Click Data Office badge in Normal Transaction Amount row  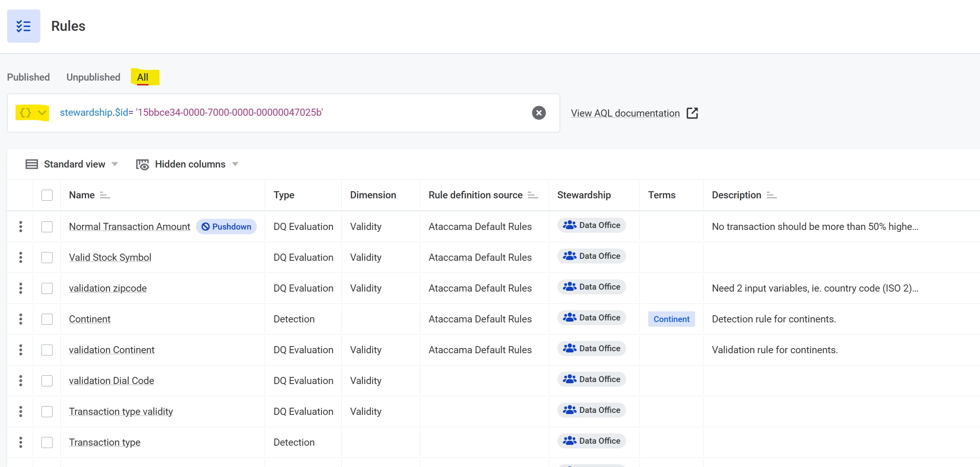pyautogui.click(x=592, y=225)
